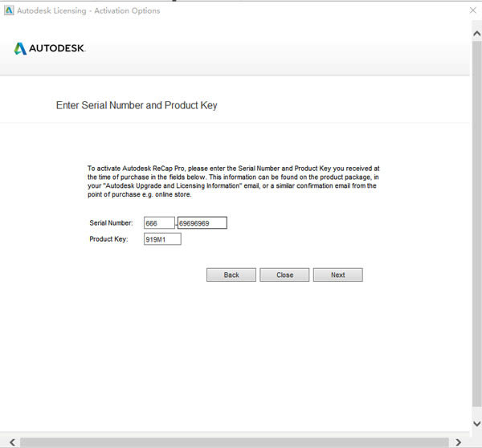Click the 'Product Key:' label
This screenshot has height=448, width=482.
[108, 239]
